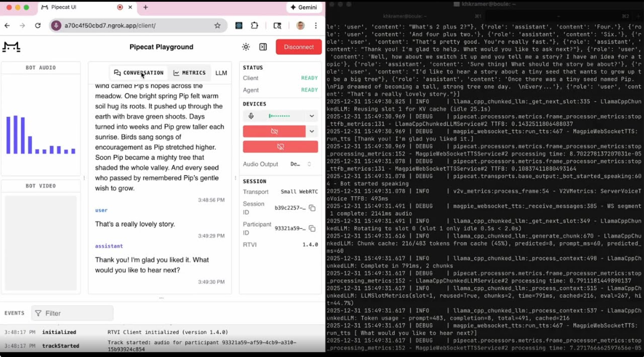This screenshot has height=357, width=644.
Task: Select the Conversation tab
Action: pyautogui.click(x=139, y=73)
